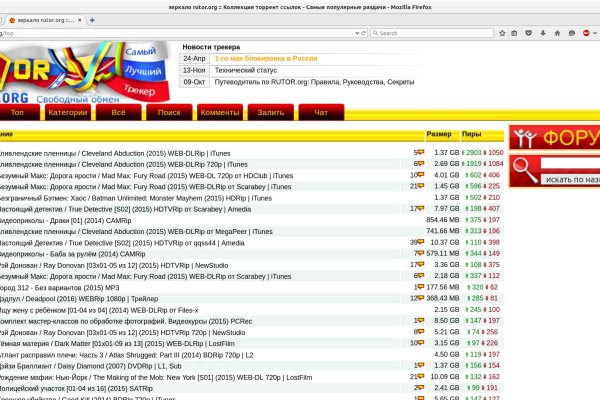Switch to the Категории site tab
The image size is (600, 400).
tap(67, 113)
